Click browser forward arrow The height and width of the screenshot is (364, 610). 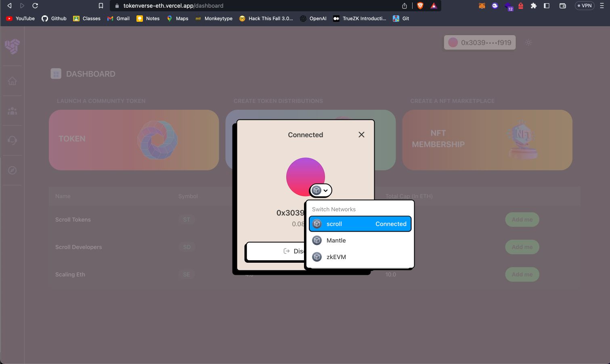coord(22,6)
